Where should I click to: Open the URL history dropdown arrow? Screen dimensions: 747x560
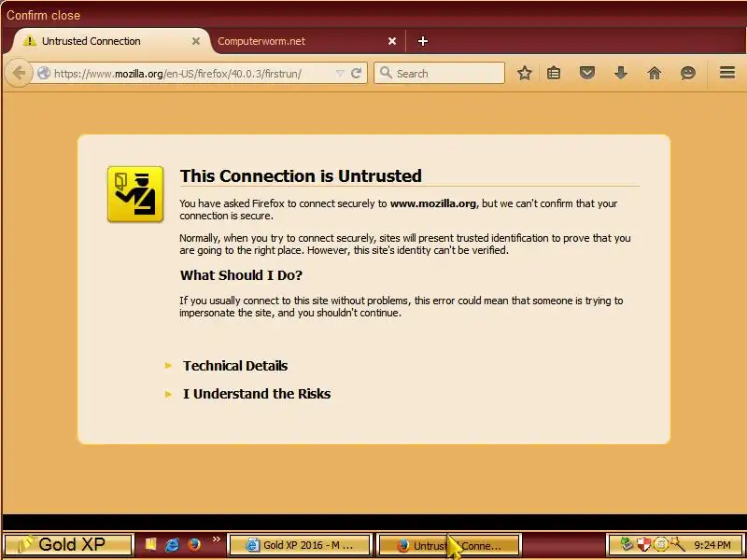click(x=340, y=74)
